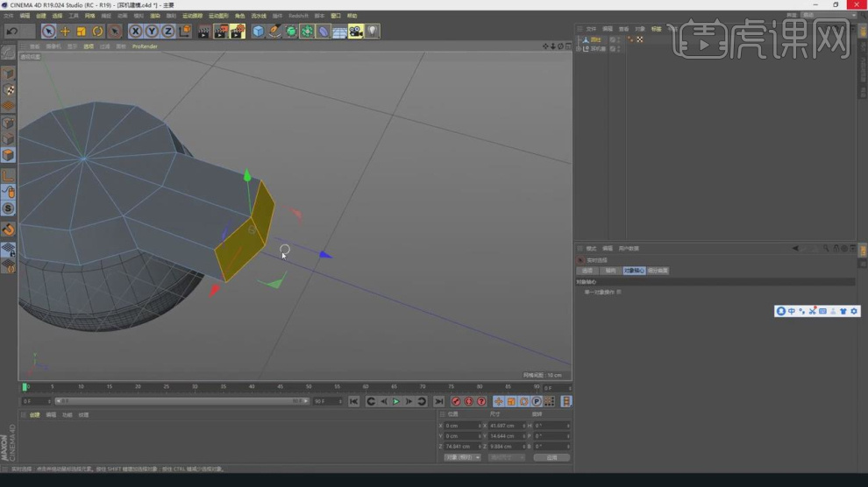The height and width of the screenshot is (487, 868).
Task: Open the 窗口 (Window) menu
Action: click(336, 16)
